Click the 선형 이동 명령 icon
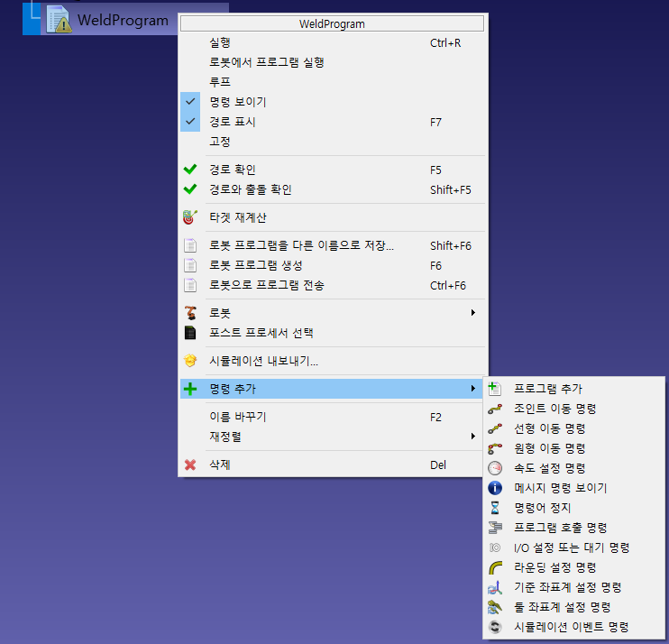Screen dimensions: 669x644 point(495,428)
